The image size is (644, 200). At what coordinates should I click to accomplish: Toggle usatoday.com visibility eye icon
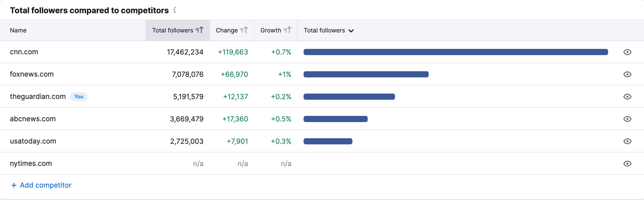[627, 141]
